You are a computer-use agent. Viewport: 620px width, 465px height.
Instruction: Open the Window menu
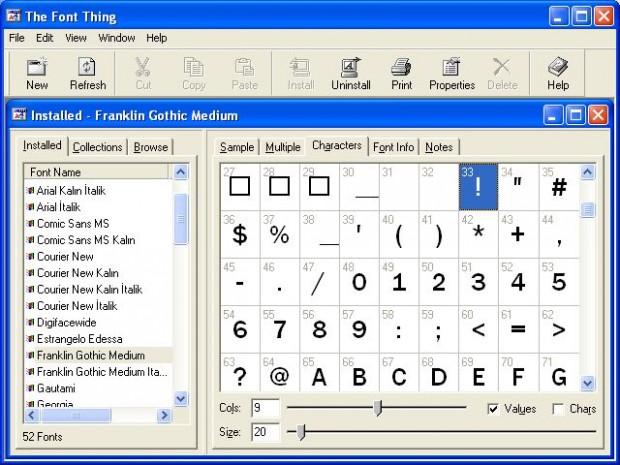[117, 38]
